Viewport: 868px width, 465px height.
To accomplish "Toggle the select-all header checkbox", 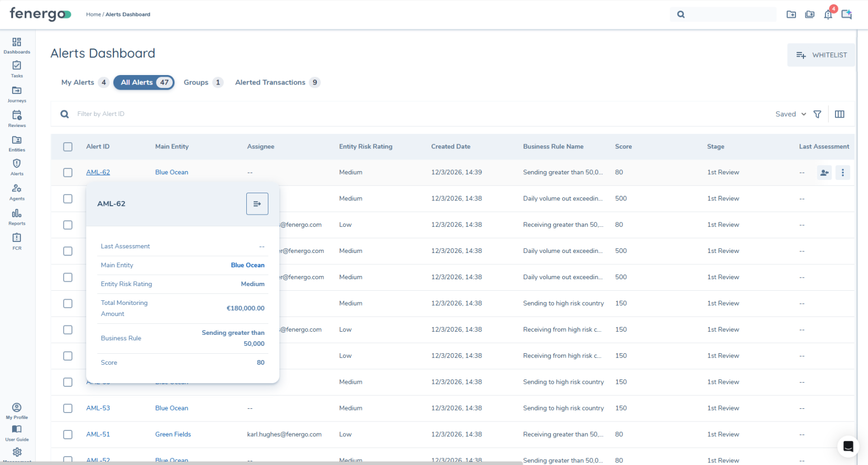I will tap(68, 146).
